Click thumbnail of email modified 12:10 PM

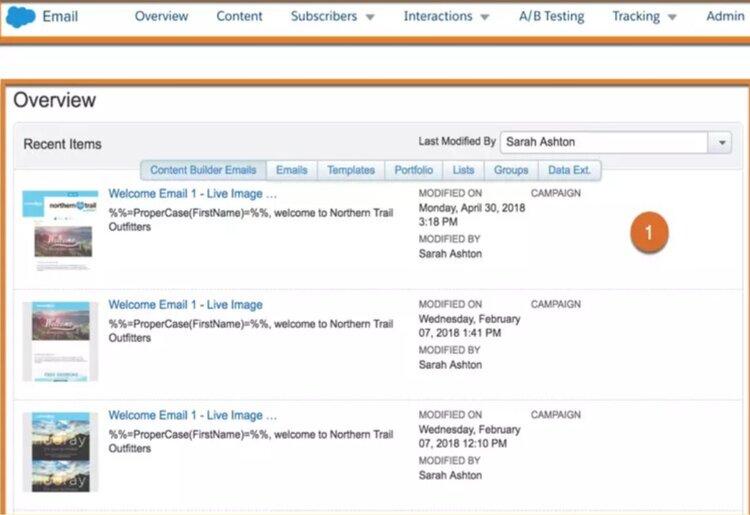click(x=60, y=452)
